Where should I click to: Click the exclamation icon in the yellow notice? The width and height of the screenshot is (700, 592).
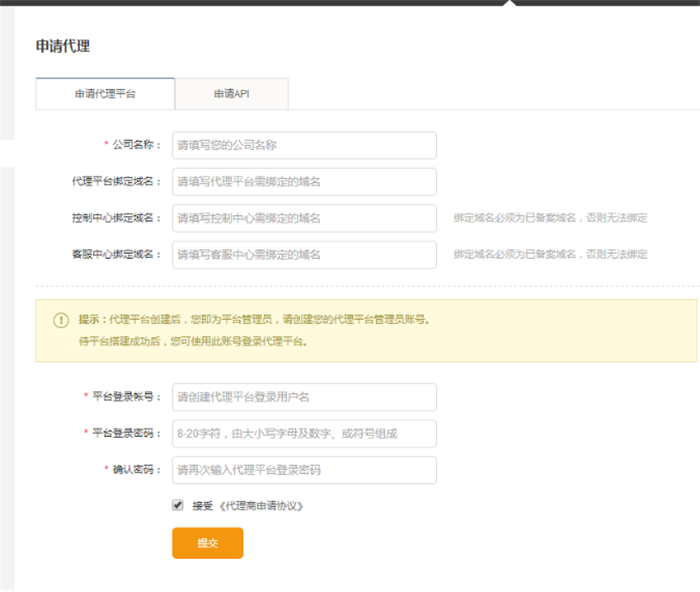click(x=61, y=320)
